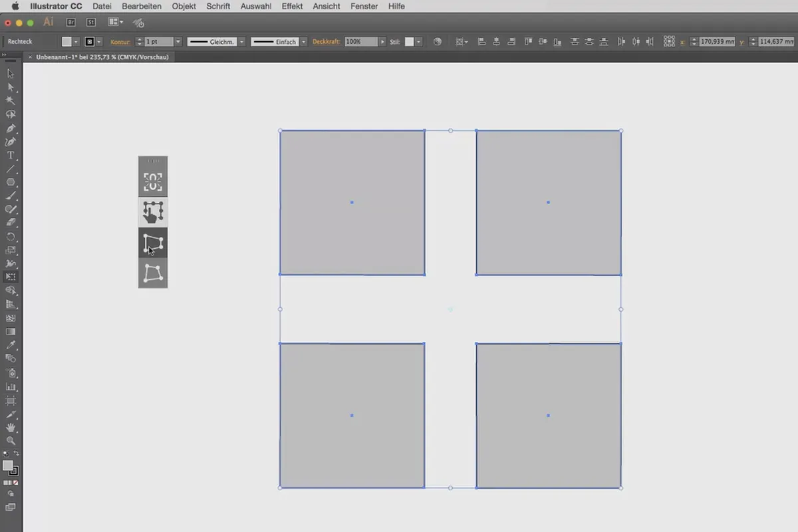This screenshot has width=798, height=532.
Task: Open the Fenster menu
Action: coord(364,6)
